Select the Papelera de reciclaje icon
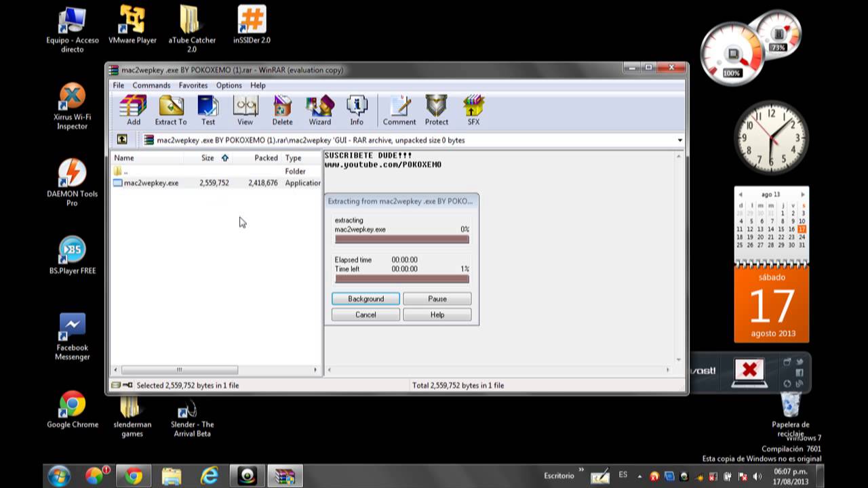This screenshot has width=868, height=488. coord(791,415)
